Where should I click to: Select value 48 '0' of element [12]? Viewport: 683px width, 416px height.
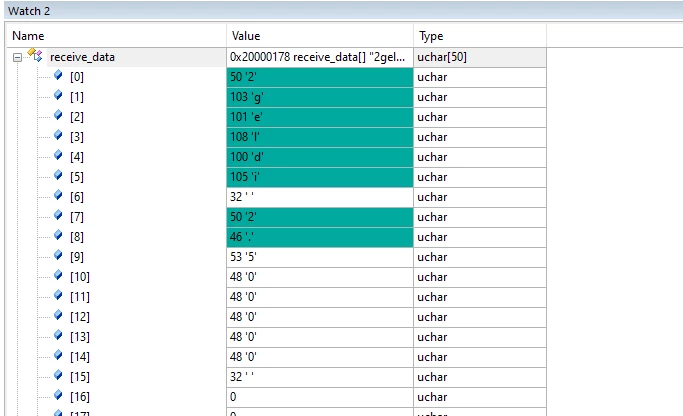(x=320, y=317)
